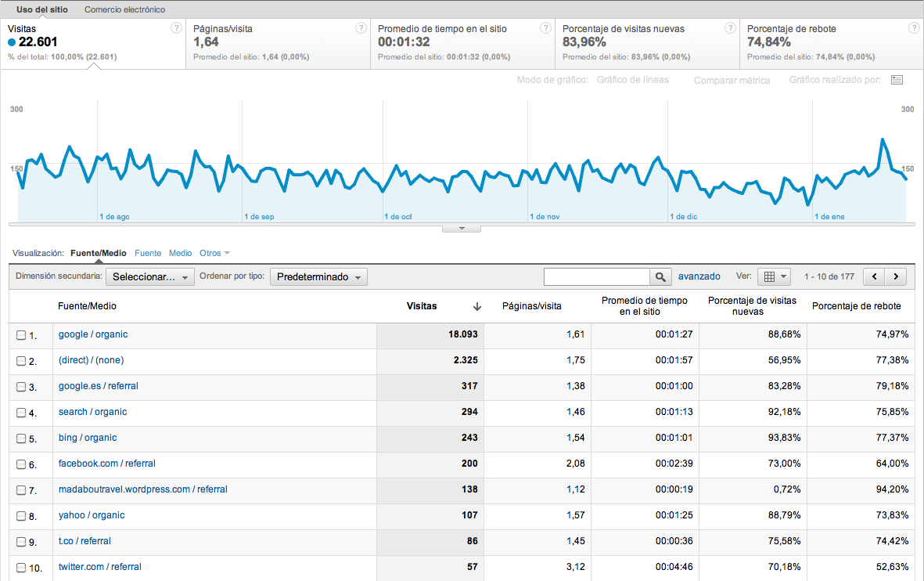Open 'google.es / referral' source link
Image resolution: width=924 pixels, height=581 pixels.
[x=99, y=386]
